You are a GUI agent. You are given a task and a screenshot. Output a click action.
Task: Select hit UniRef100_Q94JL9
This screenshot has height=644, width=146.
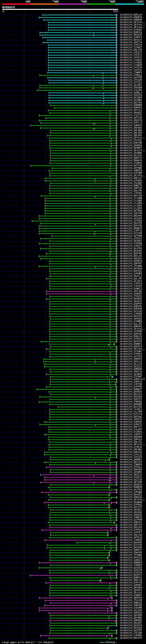pyautogui.click(x=131, y=361)
